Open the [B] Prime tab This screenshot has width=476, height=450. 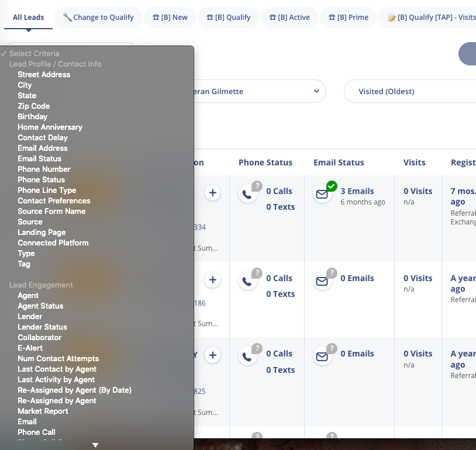coord(349,18)
